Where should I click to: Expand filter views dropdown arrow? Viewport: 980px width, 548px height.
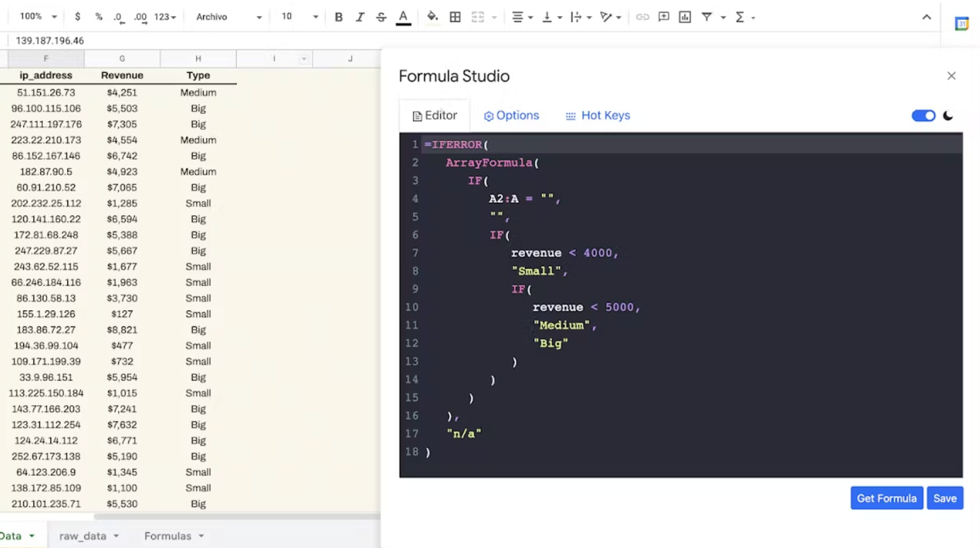coord(723,18)
